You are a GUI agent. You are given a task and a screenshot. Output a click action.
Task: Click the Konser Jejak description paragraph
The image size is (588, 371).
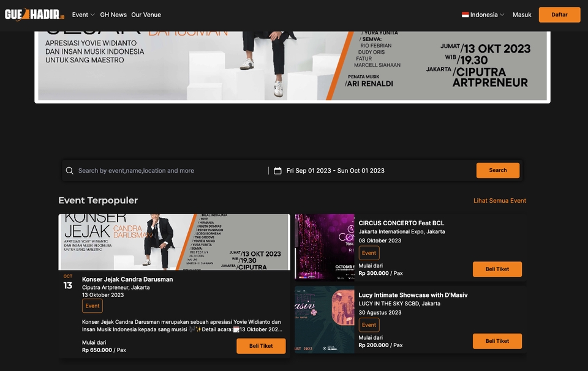pyautogui.click(x=183, y=326)
